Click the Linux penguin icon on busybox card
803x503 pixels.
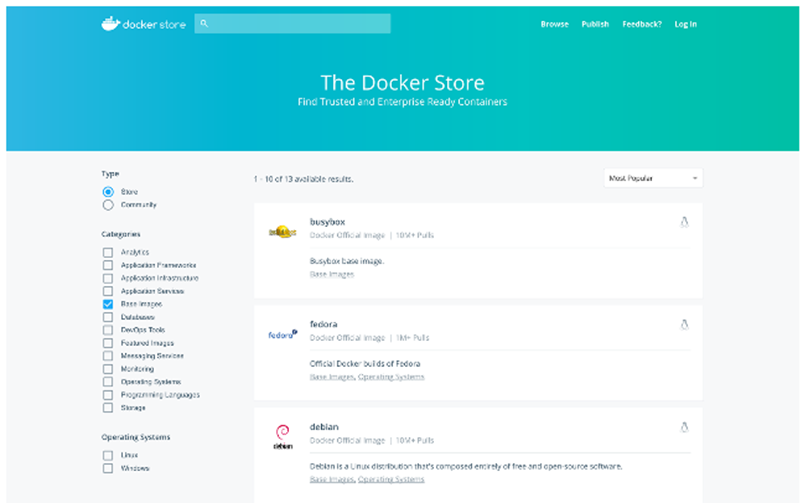point(684,222)
